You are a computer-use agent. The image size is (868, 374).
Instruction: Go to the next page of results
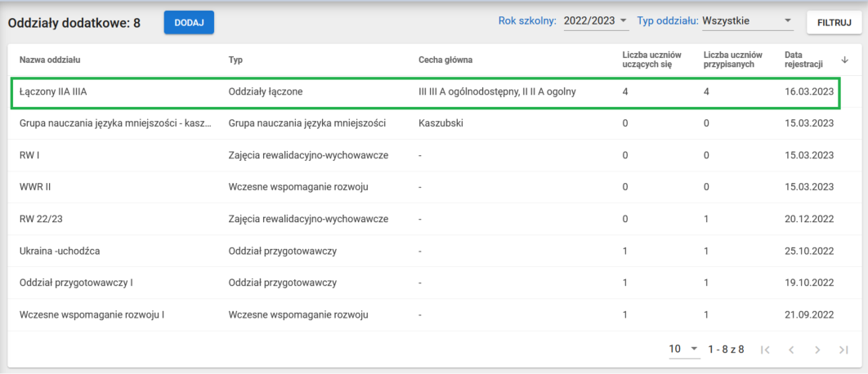pos(817,350)
